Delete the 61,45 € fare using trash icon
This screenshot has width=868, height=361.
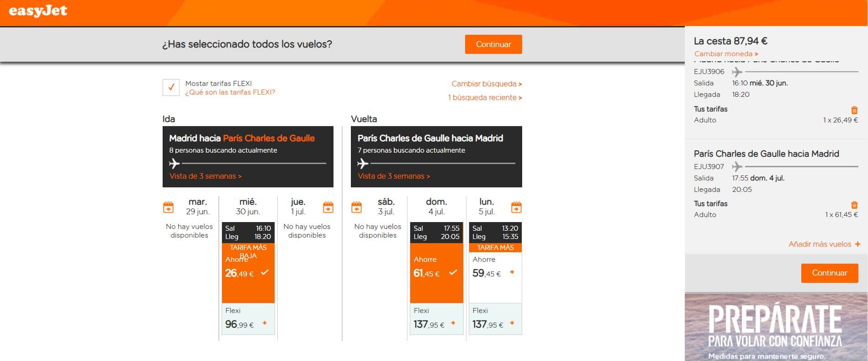click(854, 205)
